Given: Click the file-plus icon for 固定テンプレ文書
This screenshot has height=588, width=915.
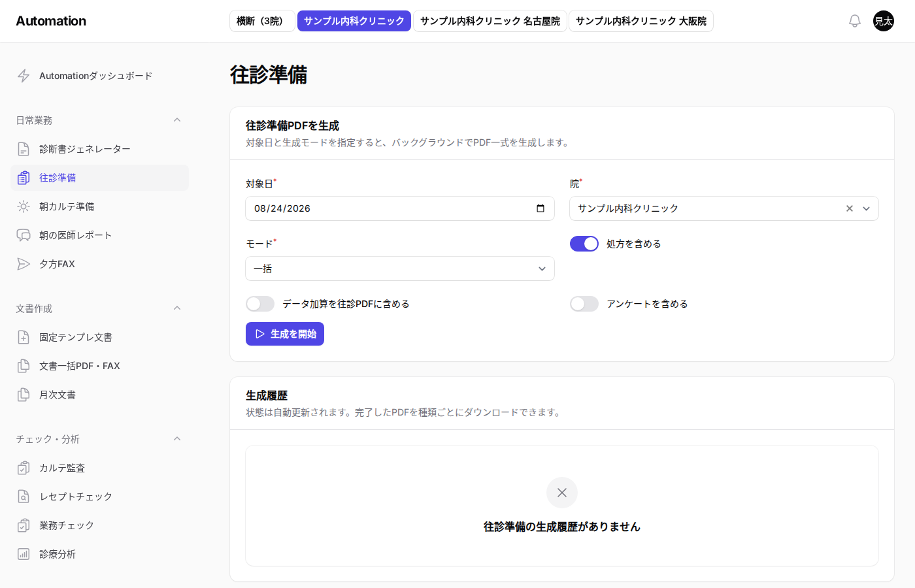Looking at the screenshot, I should 24,337.
